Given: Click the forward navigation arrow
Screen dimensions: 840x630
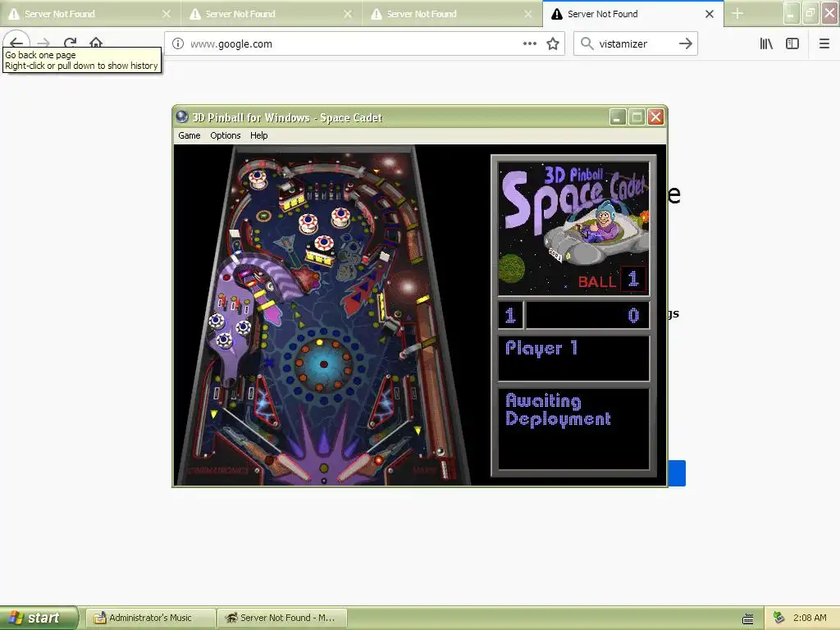Looking at the screenshot, I should pyautogui.click(x=44, y=43).
